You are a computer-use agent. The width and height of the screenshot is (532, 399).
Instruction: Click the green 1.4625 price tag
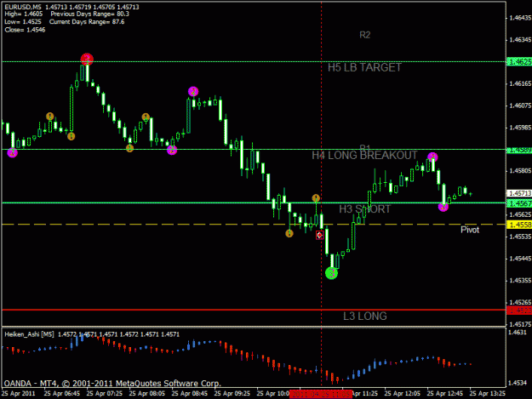point(519,62)
